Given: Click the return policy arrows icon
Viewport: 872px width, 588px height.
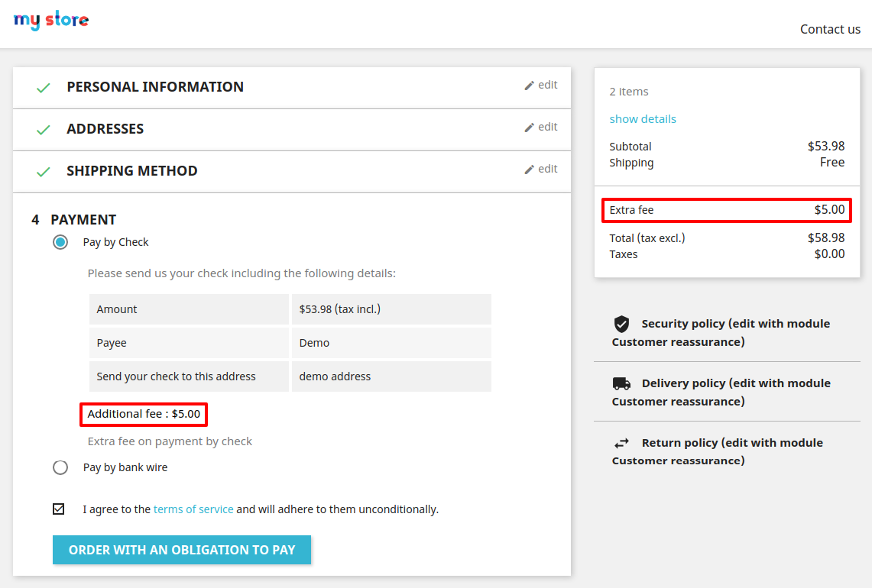Looking at the screenshot, I should point(621,443).
